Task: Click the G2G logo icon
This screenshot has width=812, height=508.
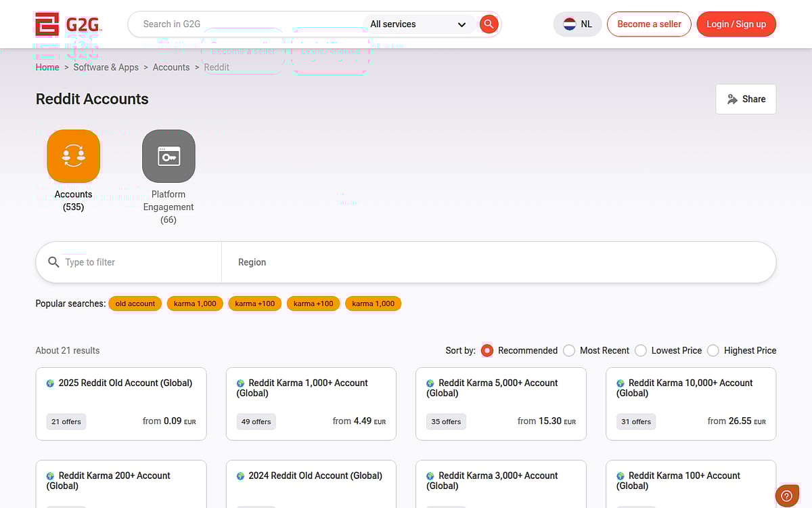Action: pyautogui.click(x=47, y=24)
